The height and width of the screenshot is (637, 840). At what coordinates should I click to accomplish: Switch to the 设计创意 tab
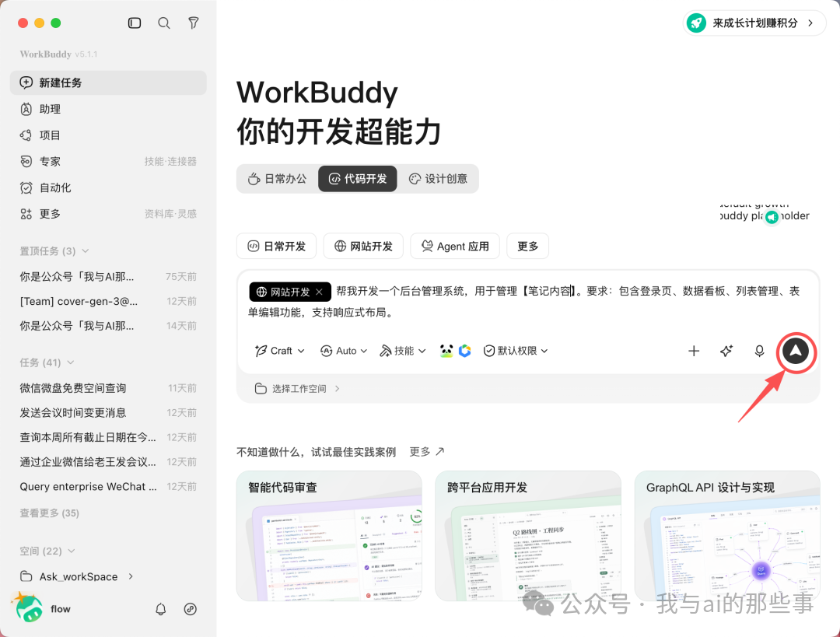438,178
